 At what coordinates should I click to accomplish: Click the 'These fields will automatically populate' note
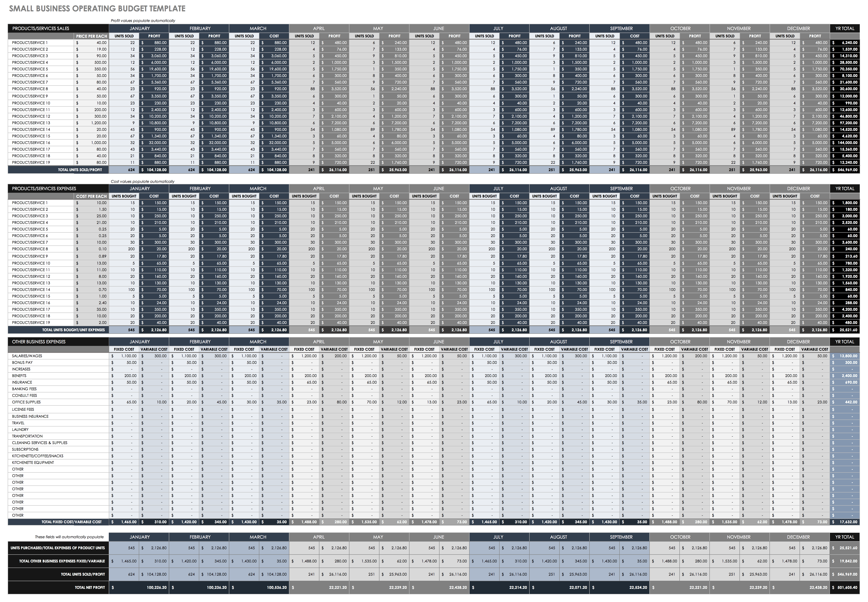pos(69,537)
